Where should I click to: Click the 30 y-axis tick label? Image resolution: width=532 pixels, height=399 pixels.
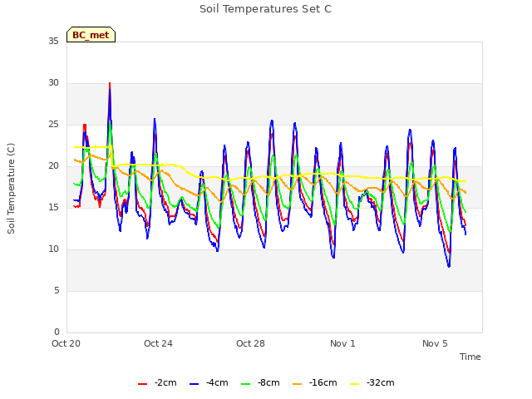[53, 83]
